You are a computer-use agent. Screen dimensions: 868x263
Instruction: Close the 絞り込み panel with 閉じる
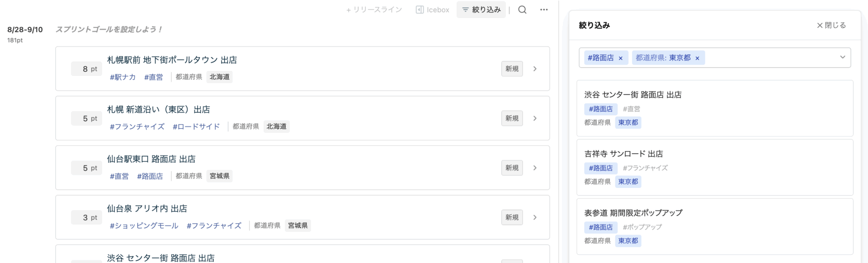coord(831,25)
